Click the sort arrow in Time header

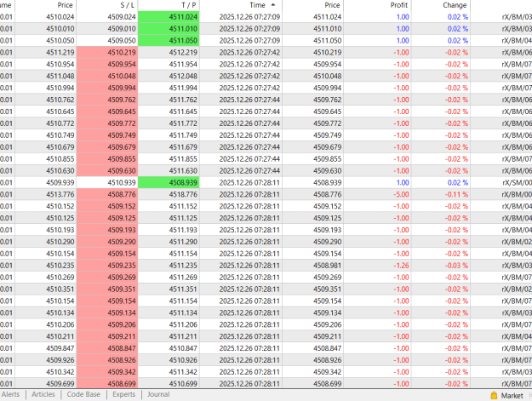[273, 5]
